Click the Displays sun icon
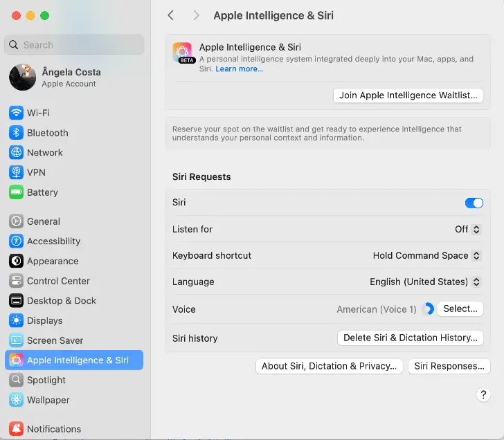Viewport: 504px width, 440px height. click(x=16, y=320)
